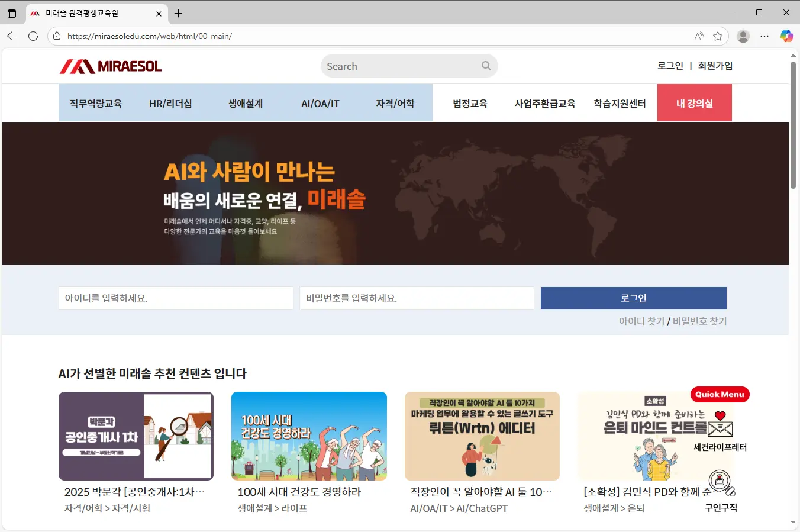Viewport: 800px width, 532px height.
Task: Open the 생애설계 menu
Action: 246,103
